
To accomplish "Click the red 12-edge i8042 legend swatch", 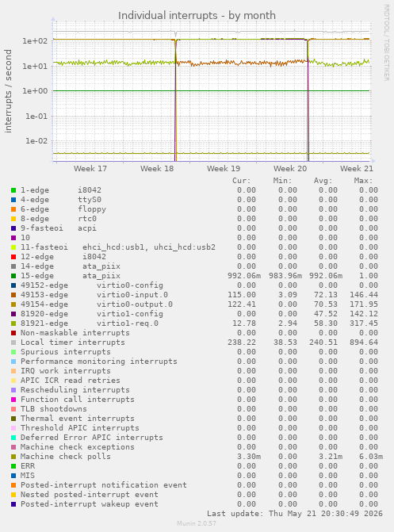I will pos(13,257).
